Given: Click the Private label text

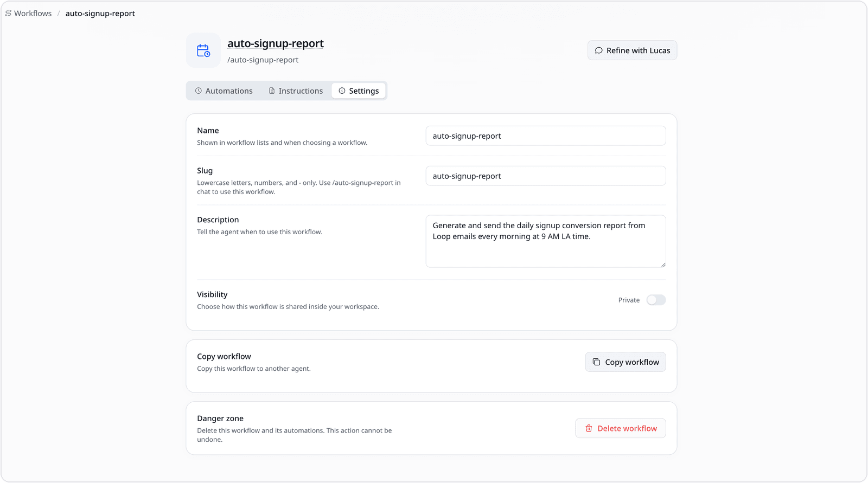Looking at the screenshot, I should point(629,300).
